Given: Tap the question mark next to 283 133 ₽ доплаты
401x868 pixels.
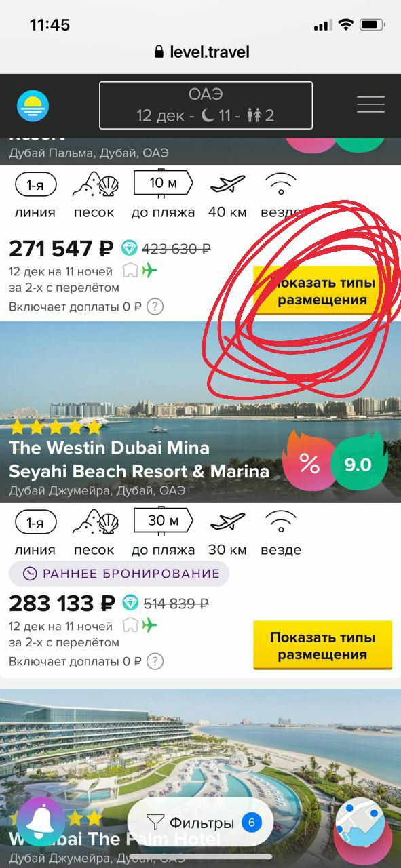Looking at the screenshot, I should point(155,660).
